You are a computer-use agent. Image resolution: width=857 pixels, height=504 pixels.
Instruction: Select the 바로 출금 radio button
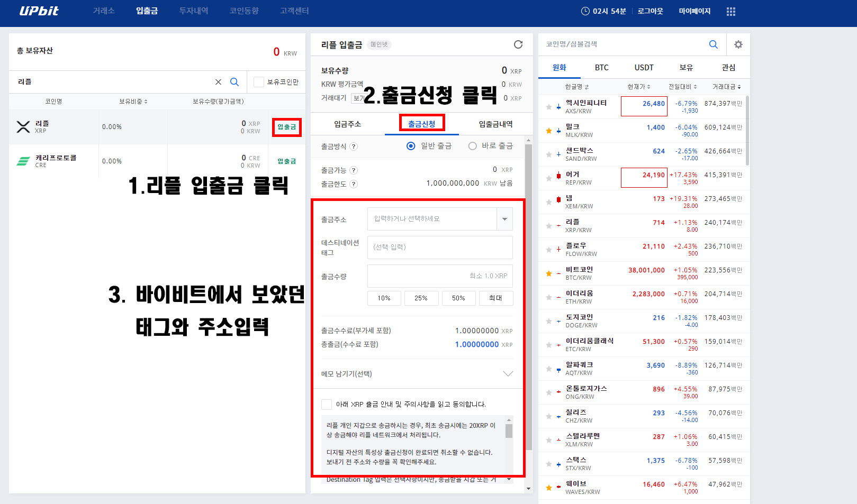pos(472,146)
